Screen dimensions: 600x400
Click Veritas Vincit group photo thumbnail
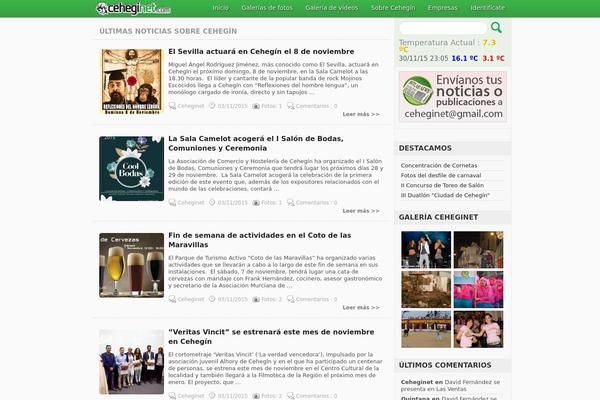pos(131,362)
